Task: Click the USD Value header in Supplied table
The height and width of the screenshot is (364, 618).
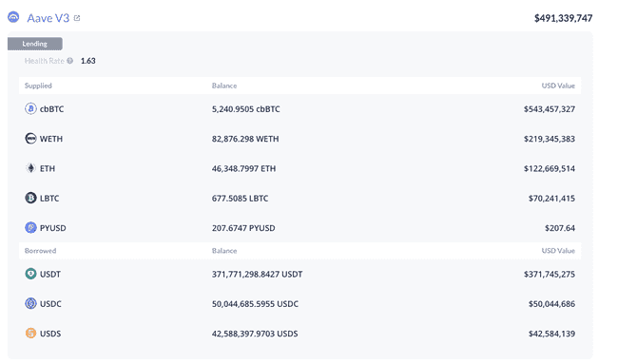Action: coord(558,86)
